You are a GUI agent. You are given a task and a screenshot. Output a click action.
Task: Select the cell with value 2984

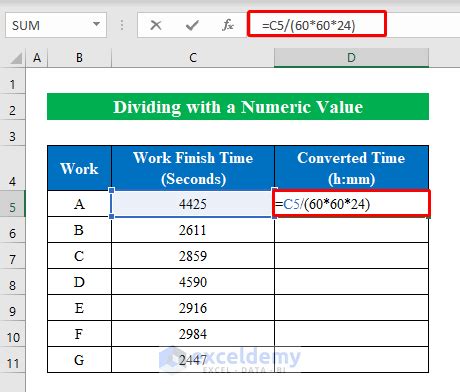click(193, 334)
